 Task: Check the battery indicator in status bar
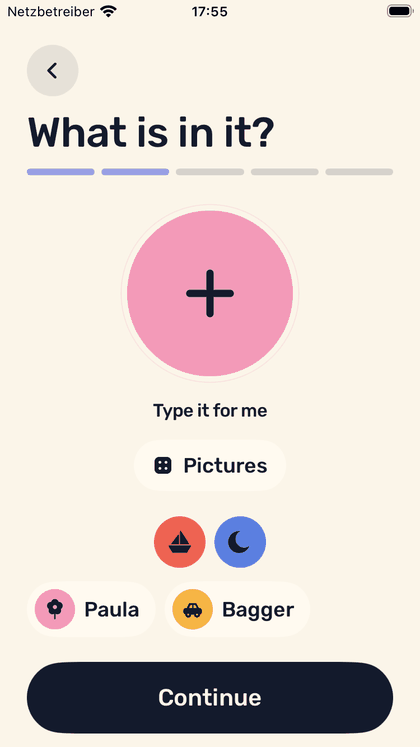399,11
